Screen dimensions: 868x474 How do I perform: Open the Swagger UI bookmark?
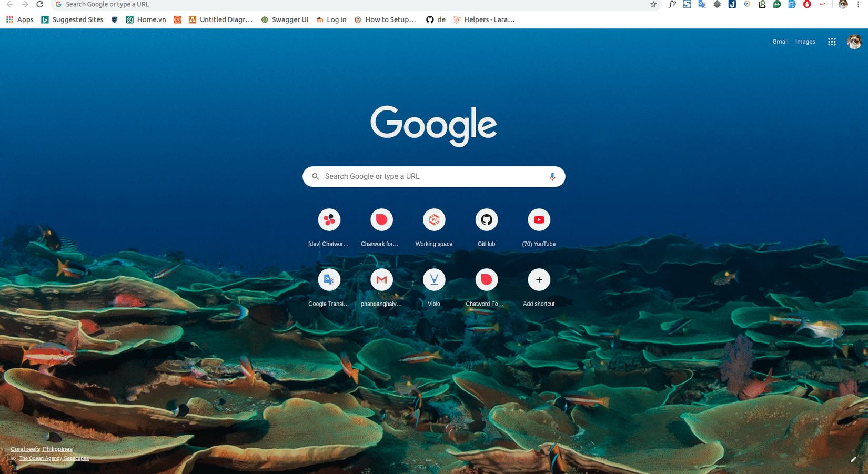point(285,19)
